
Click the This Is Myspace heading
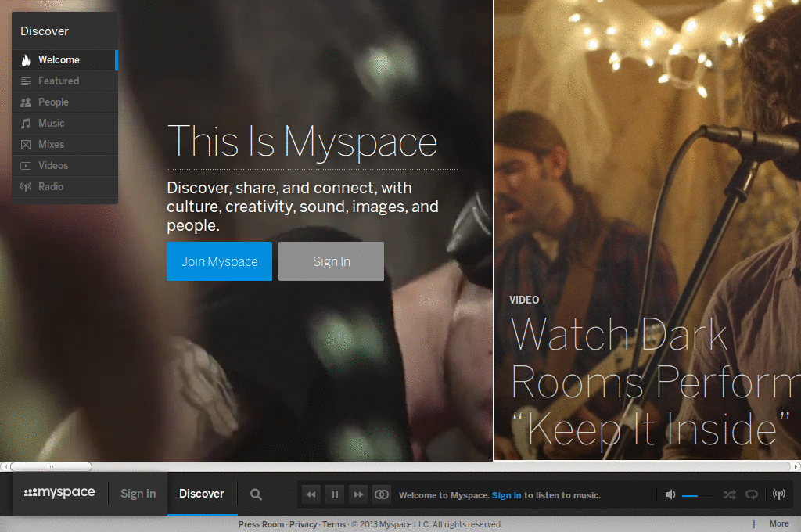(303, 142)
